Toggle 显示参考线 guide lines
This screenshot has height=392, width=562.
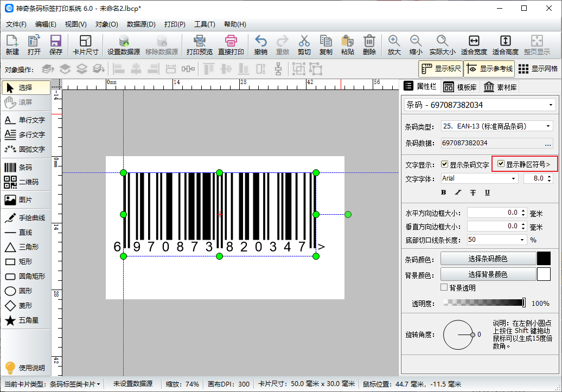[x=489, y=68]
